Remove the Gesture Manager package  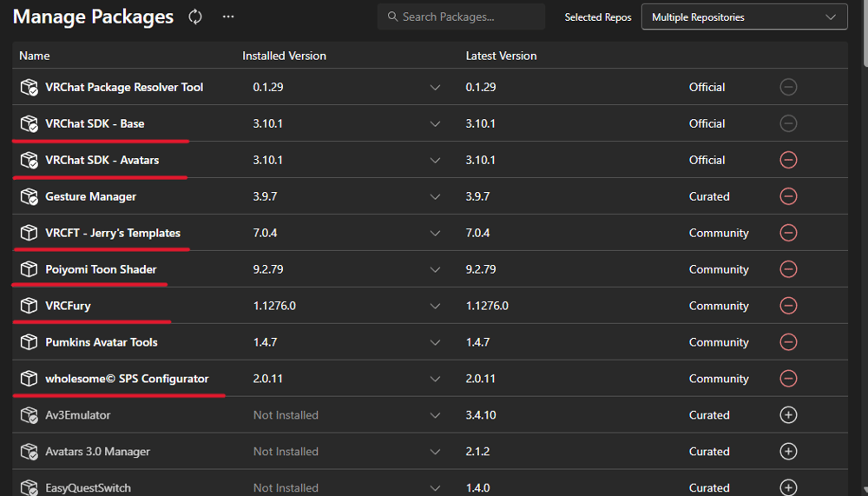click(788, 196)
